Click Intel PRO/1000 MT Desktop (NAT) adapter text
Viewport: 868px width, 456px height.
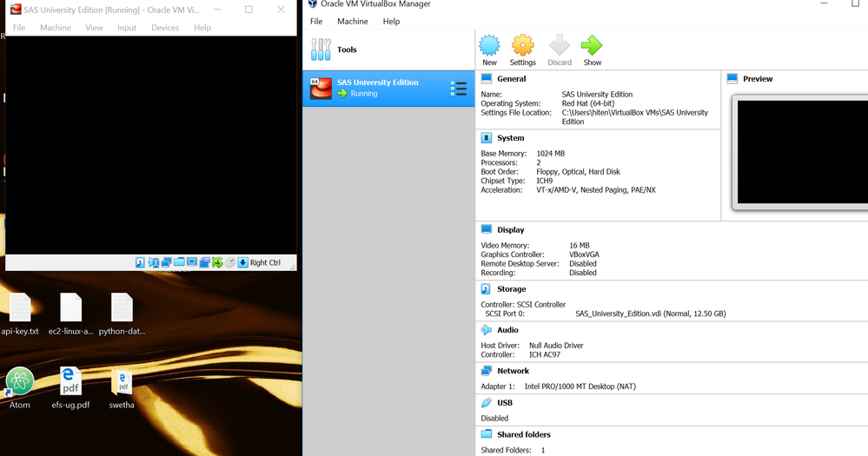pos(580,387)
